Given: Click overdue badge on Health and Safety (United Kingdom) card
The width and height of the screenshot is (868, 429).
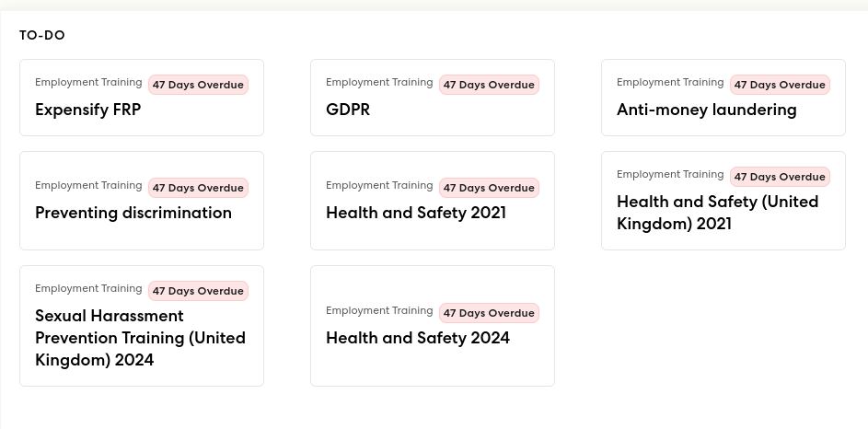Looking at the screenshot, I should (780, 177).
